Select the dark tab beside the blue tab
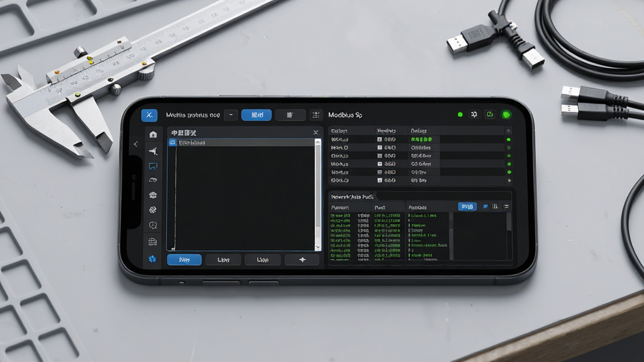 click(x=290, y=115)
